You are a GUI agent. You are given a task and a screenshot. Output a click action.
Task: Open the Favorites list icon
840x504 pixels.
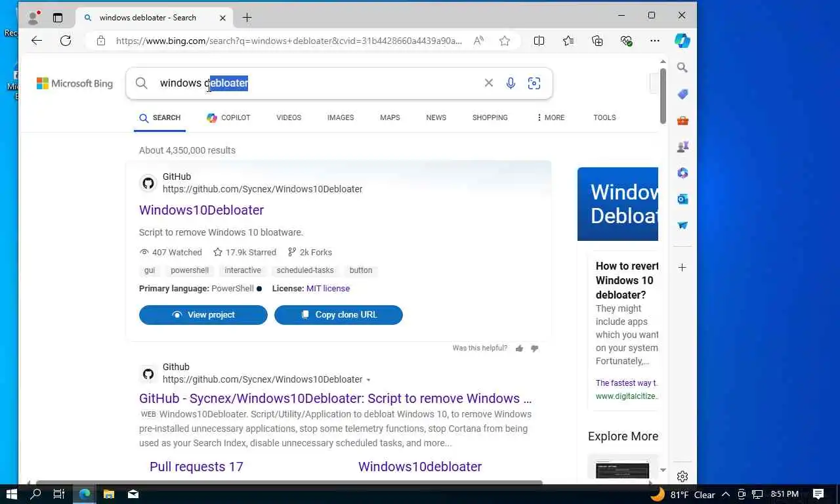[x=568, y=41]
